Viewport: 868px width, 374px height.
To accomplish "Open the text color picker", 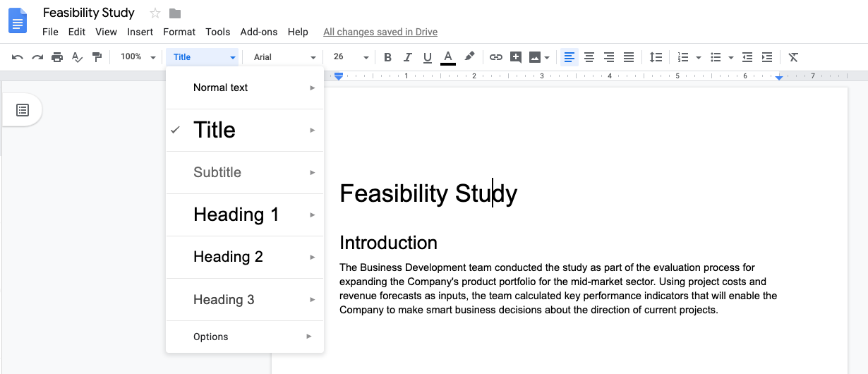I will [447, 57].
